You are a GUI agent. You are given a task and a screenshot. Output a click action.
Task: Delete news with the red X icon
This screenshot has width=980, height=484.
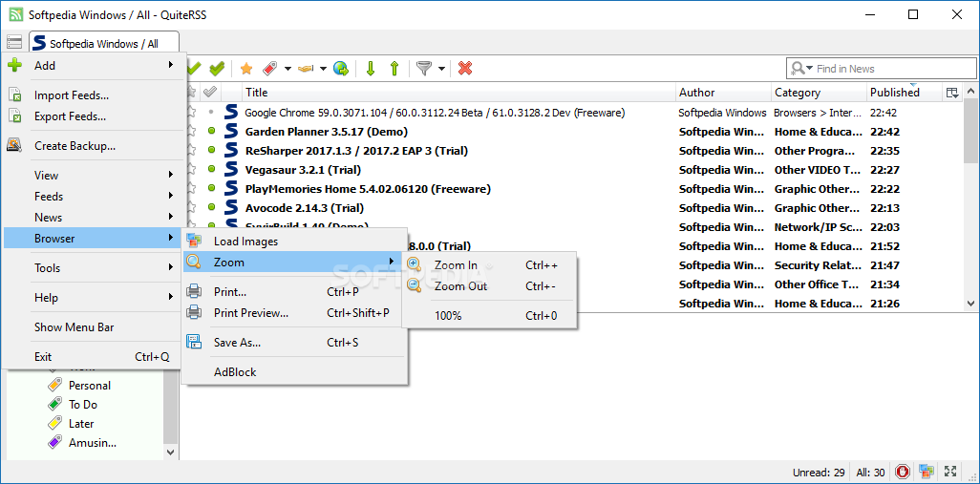pos(465,68)
